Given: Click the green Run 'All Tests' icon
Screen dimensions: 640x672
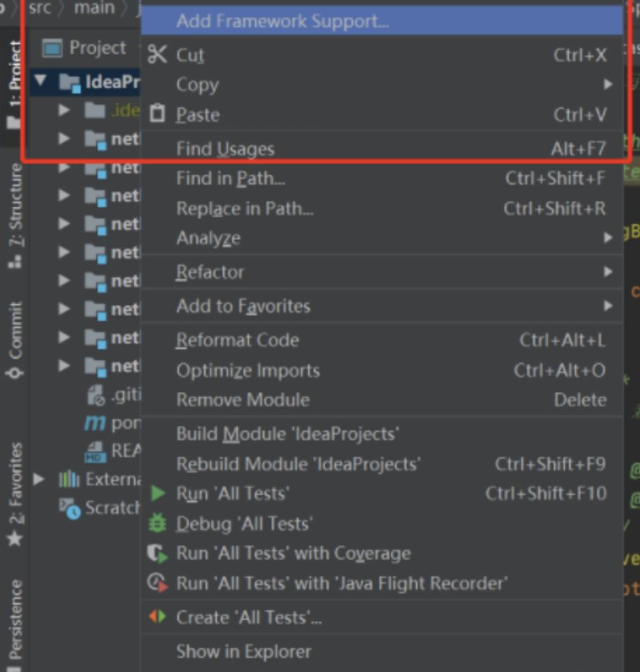Looking at the screenshot, I should (x=158, y=494).
